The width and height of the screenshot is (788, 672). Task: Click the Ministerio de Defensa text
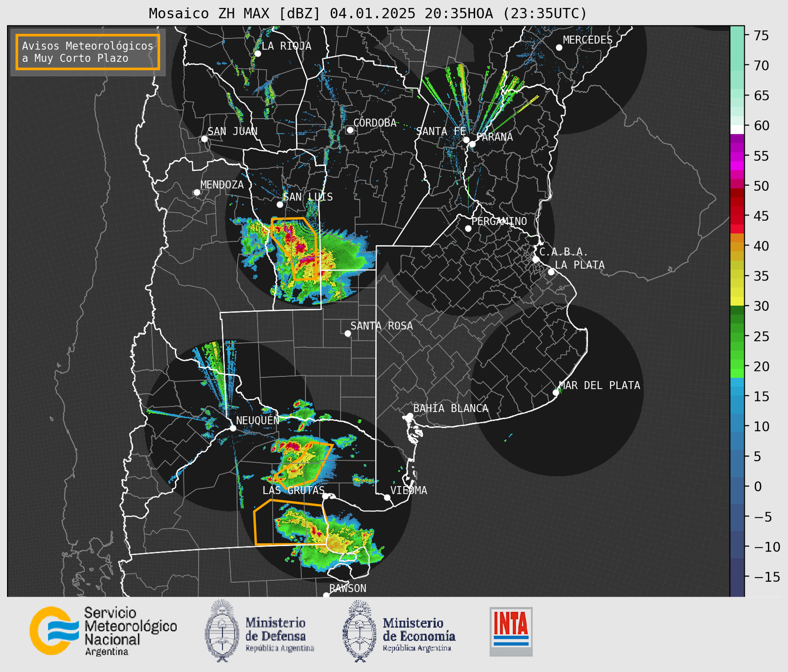point(279,634)
